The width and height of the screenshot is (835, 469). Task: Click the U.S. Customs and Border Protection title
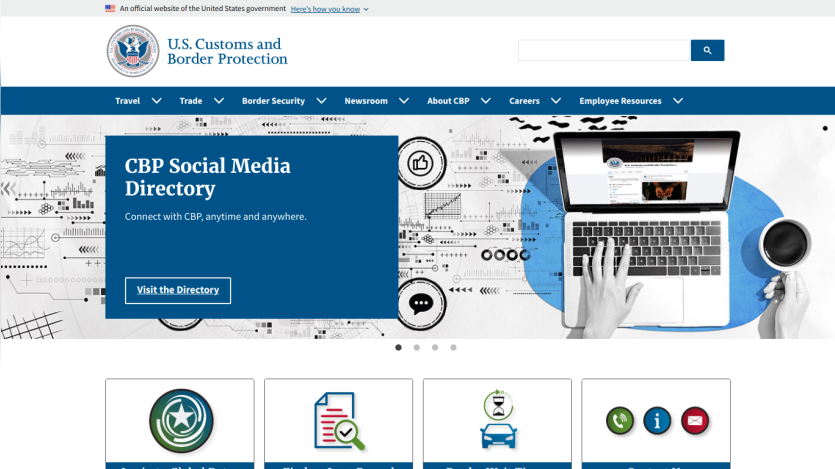pos(227,52)
